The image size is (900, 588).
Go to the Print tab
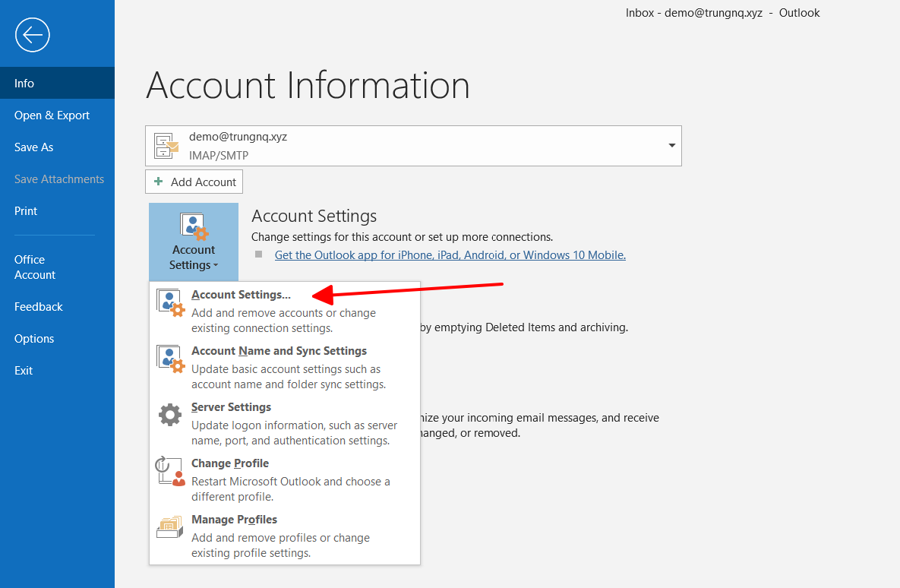58,211
